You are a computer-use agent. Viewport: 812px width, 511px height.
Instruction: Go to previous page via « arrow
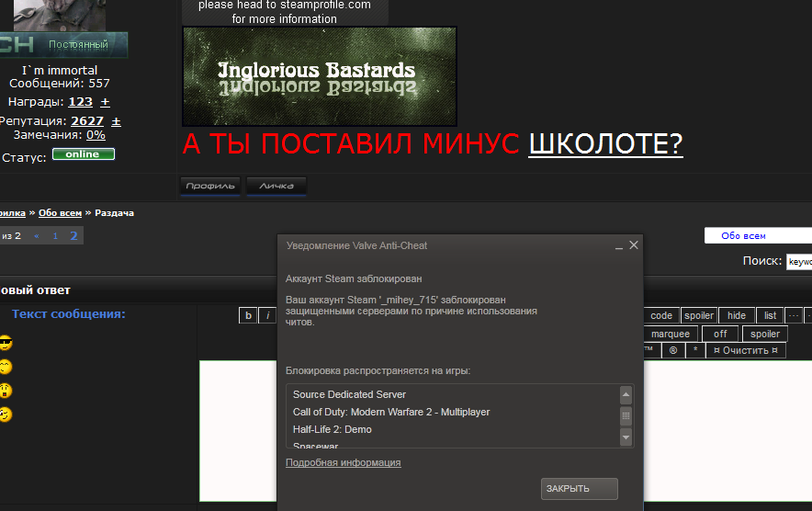click(36, 236)
